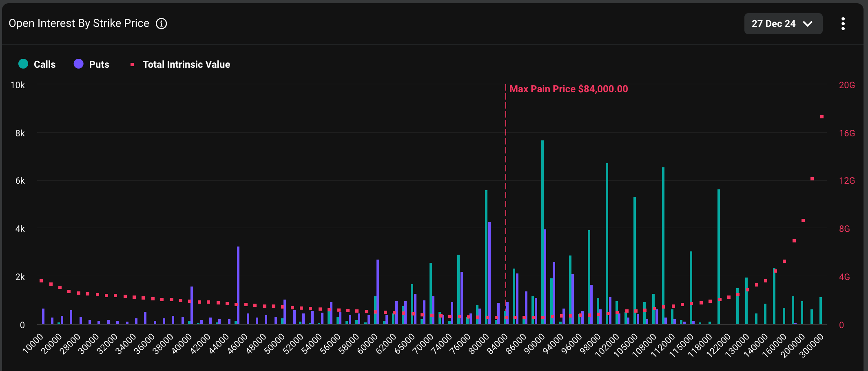The width and height of the screenshot is (868, 371).
Task: Select the Open Interest By Strike Price title
Action: point(80,23)
